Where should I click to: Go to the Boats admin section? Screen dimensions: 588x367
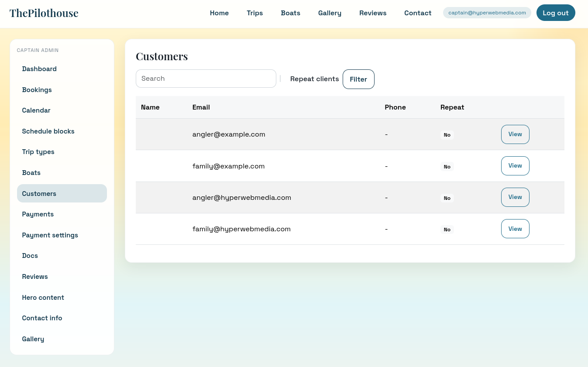click(x=31, y=173)
